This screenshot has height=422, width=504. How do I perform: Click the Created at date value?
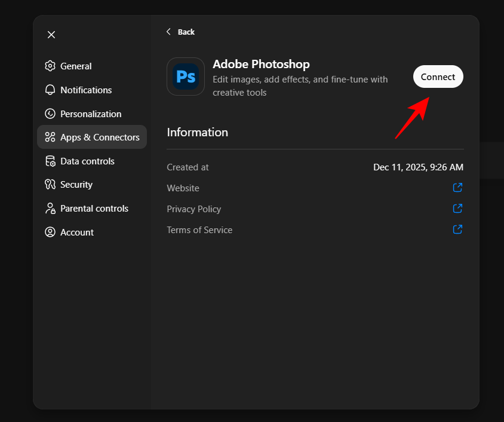pyautogui.click(x=418, y=167)
